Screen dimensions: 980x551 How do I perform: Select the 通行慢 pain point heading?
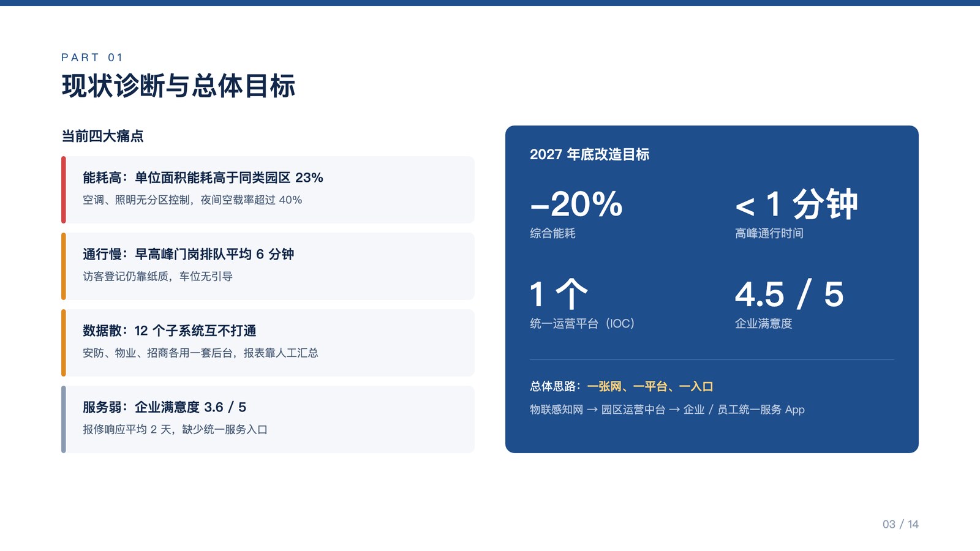[189, 254]
